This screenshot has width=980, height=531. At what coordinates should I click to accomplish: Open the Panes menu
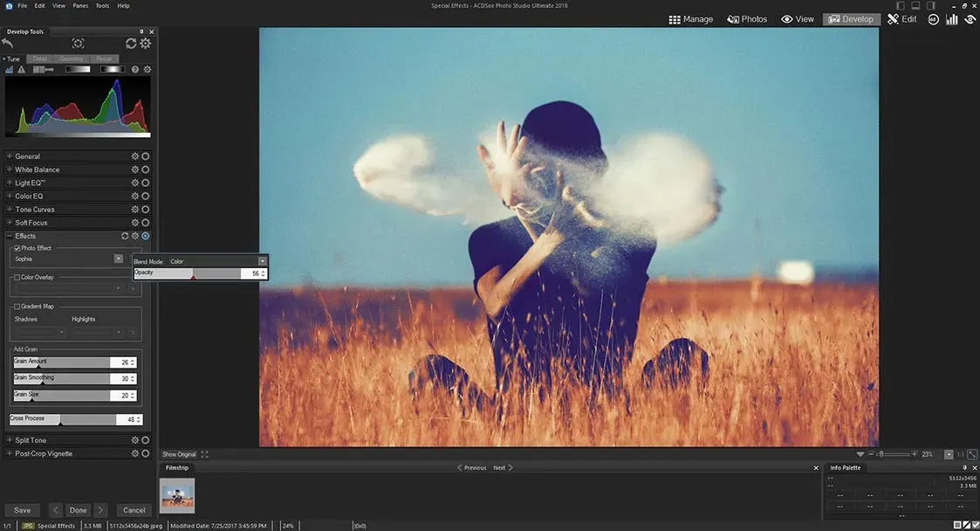pos(80,5)
